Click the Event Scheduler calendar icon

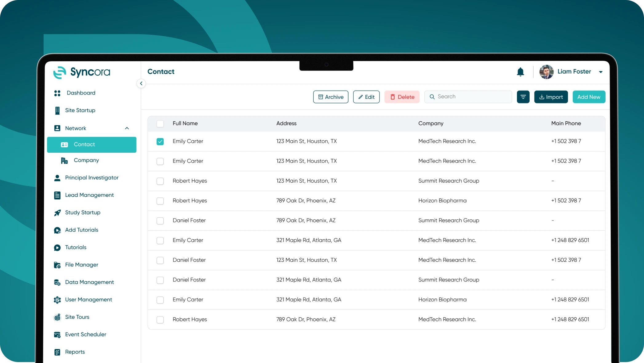click(x=57, y=335)
